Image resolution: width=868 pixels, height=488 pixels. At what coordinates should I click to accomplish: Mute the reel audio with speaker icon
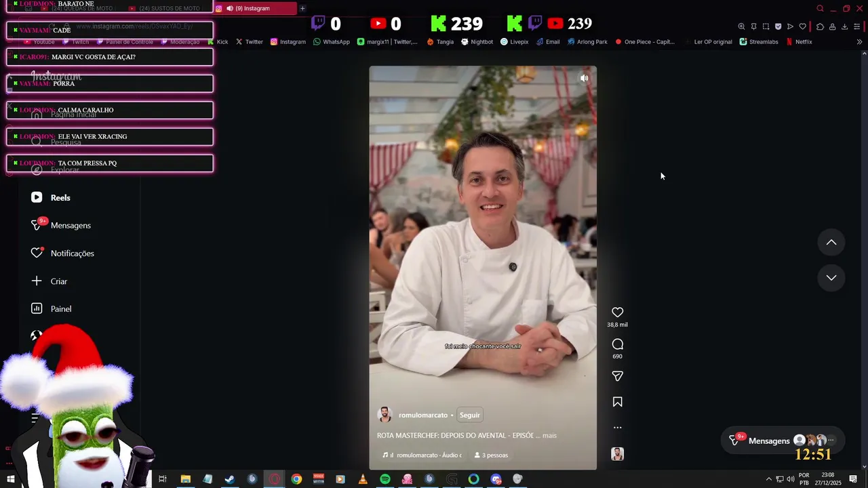584,78
